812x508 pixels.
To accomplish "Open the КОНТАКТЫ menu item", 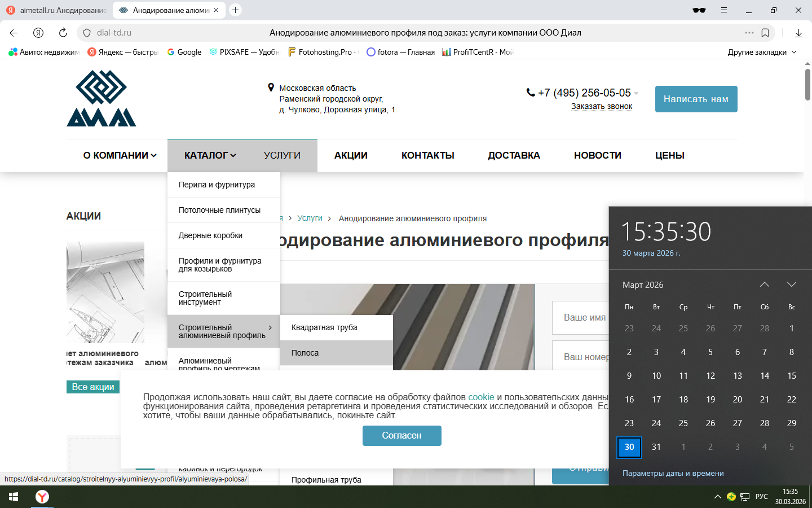I will 427,155.
